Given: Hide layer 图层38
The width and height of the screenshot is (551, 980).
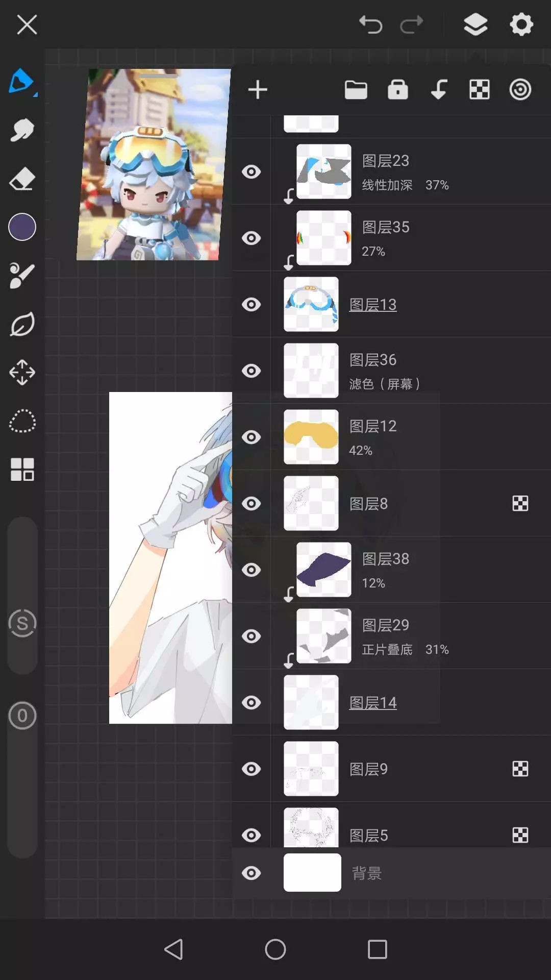Looking at the screenshot, I should pyautogui.click(x=251, y=570).
